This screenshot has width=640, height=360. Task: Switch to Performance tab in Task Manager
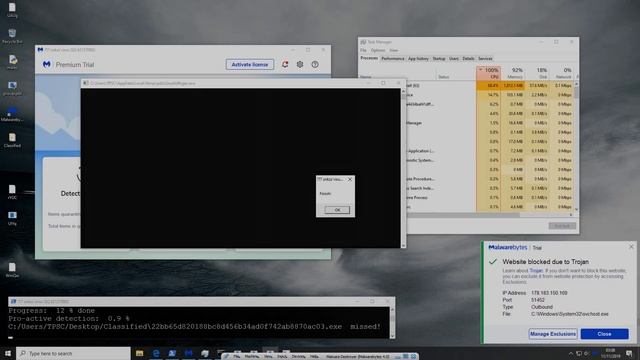point(393,59)
